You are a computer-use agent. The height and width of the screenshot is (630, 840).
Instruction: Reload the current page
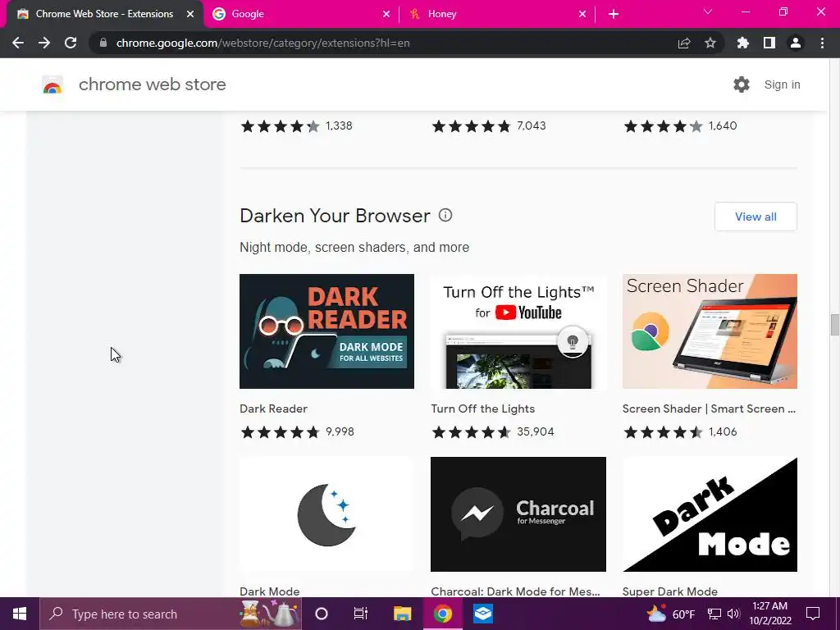click(71, 43)
